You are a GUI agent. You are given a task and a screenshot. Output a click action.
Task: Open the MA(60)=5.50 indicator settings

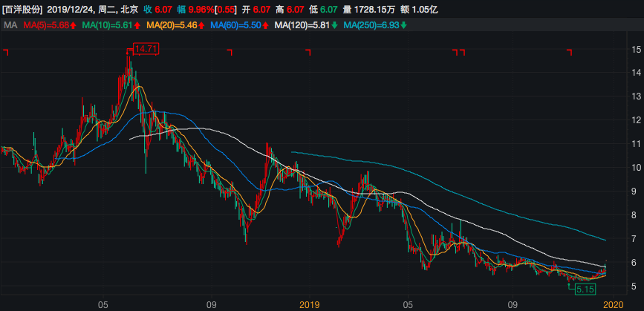[236, 26]
